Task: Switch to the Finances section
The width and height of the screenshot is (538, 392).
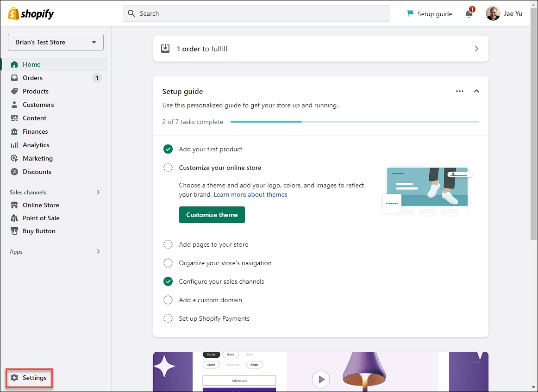Action: pyautogui.click(x=35, y=131)
